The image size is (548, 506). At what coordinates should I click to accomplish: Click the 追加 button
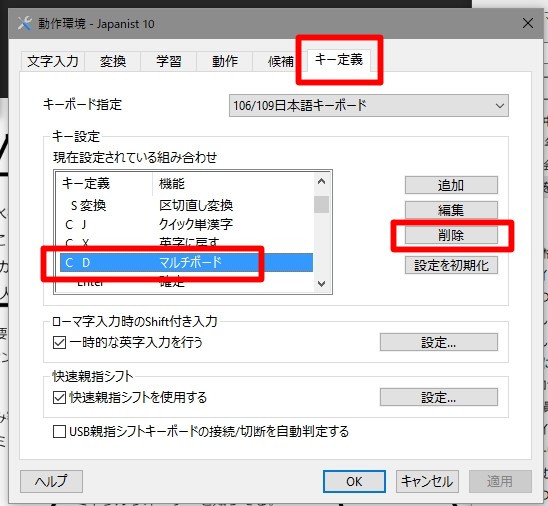coord(451,185)
